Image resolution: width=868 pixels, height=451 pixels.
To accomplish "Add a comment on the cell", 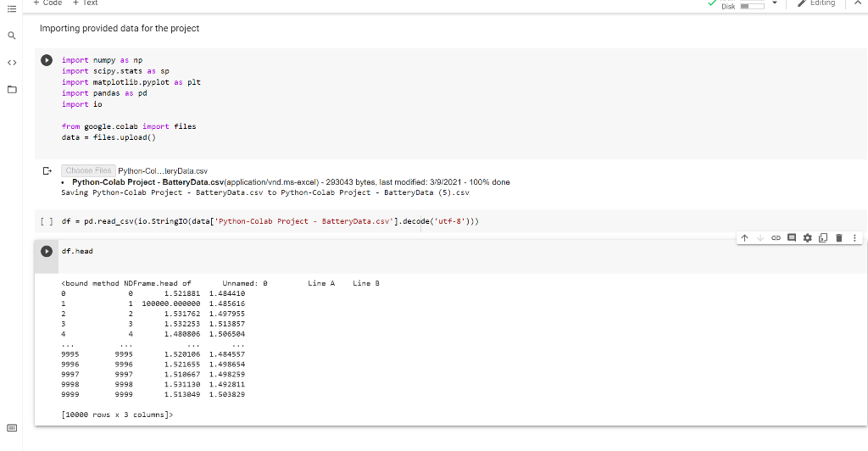I will click(x=792, y=238).
